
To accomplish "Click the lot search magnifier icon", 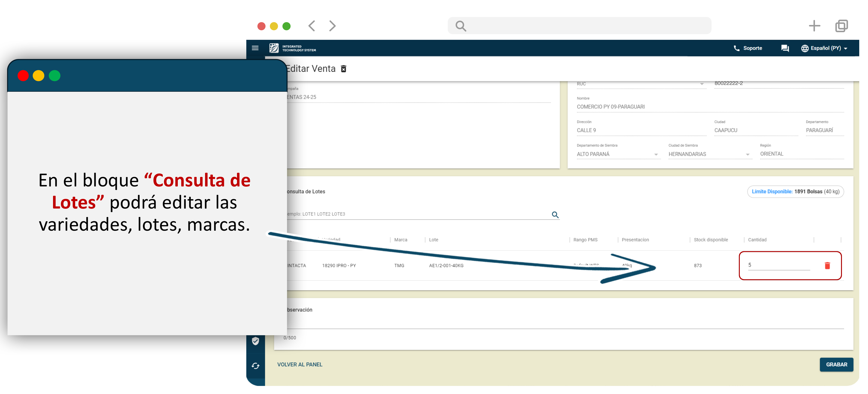I will point(555,215).
